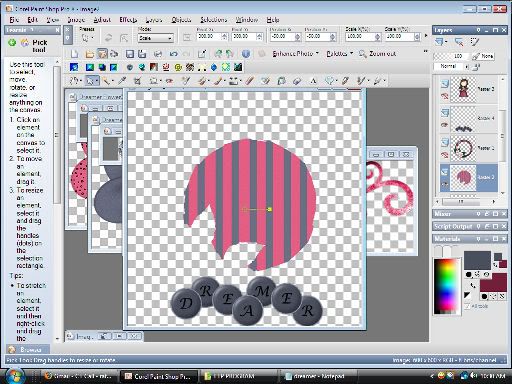Viewport: 512px width, 384px height.
Task: Click the Delete Layer icon in Layers panel
Action: click(459, 42)
